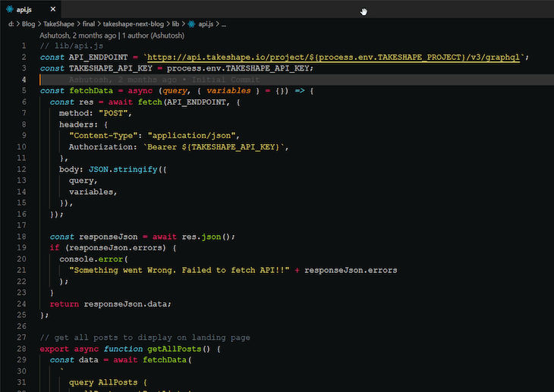
Task: Click the api.js file icon in breadcrumb
Action: click(x=190, y=24)
